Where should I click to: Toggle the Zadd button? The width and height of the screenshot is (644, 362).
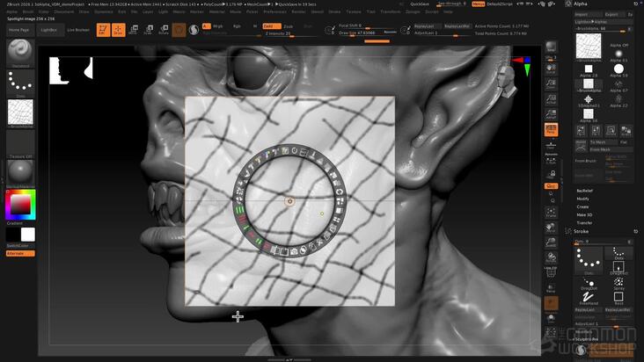pyautogui.click(x=272, y=25)
